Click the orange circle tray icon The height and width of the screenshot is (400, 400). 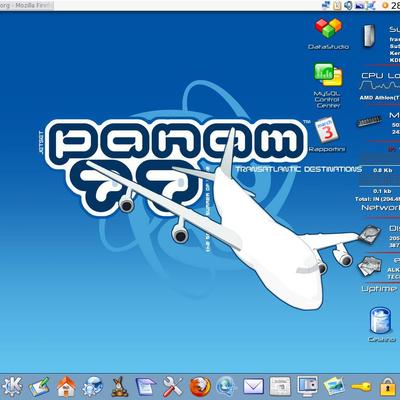386,5
